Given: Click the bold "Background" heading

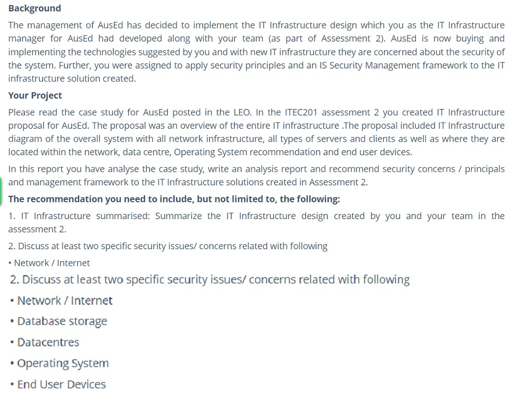Looking at the screenshot, I should (34, 8).
